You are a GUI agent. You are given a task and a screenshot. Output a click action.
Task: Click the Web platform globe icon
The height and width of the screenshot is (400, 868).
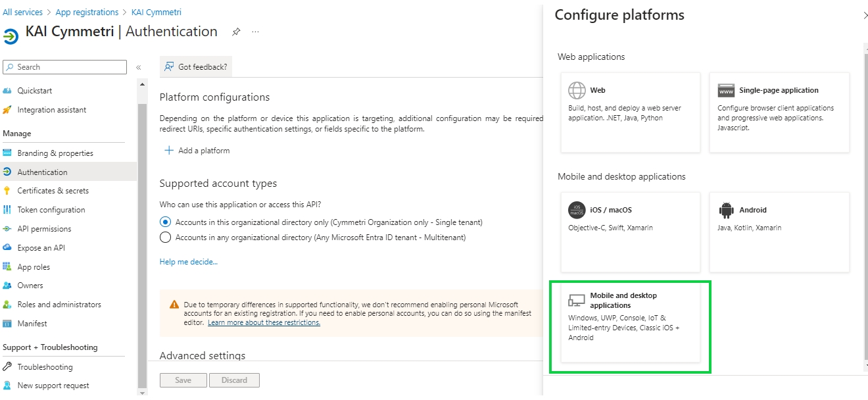point(577,90)
